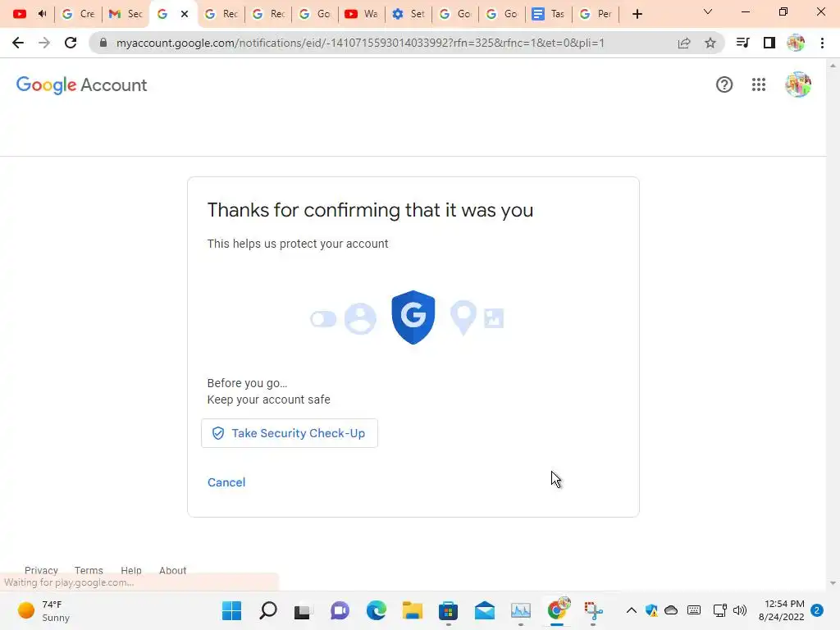840x630 pixels.
Task: Switch to the Gmail Sec tab
Action: [126, 14]
